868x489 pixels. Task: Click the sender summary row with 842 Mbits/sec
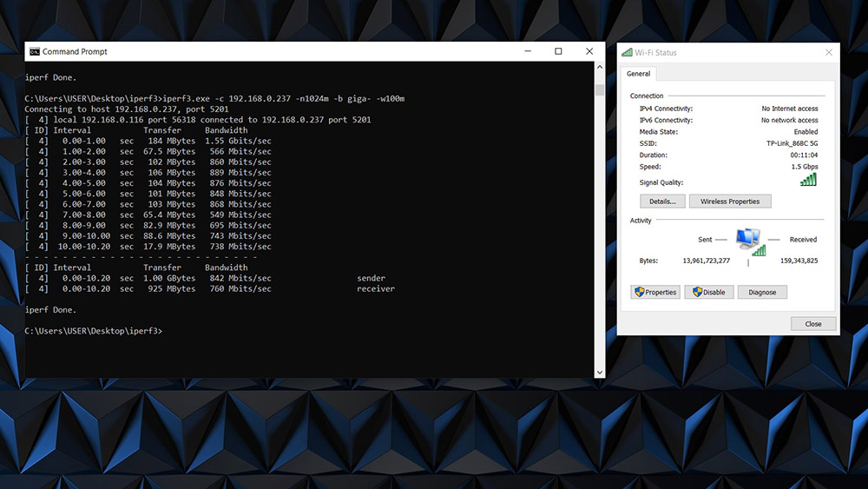point(205,278)
